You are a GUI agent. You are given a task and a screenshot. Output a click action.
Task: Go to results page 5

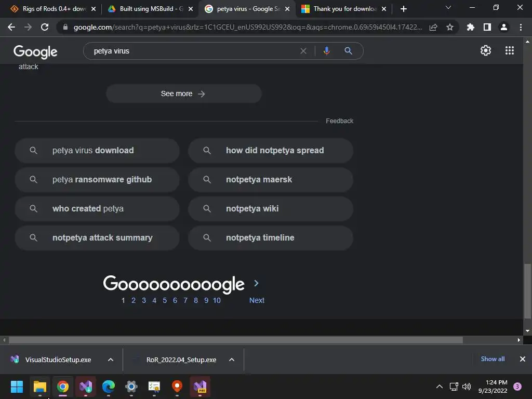point(165,300)
